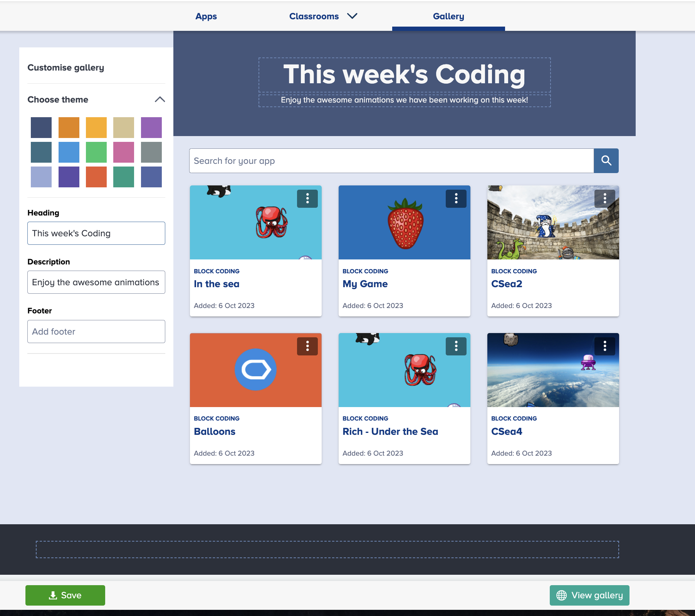Click the View gallery button
The image size is (695, 616).
click(589, 595)
